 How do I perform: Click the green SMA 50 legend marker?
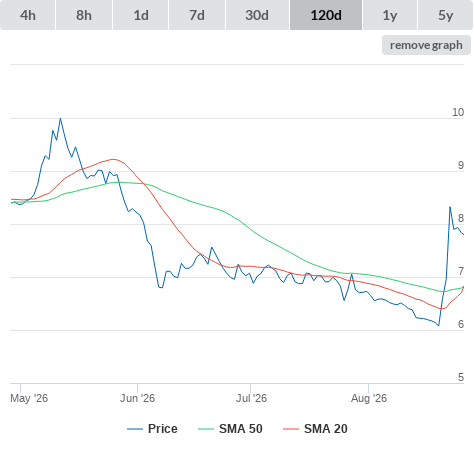(x=206, y=429)
